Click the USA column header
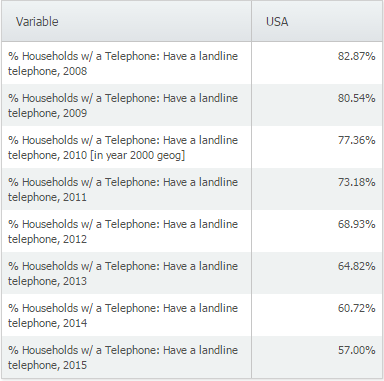Image resolution: width=384 pixels, height=381 pixels. coord(317,21)
